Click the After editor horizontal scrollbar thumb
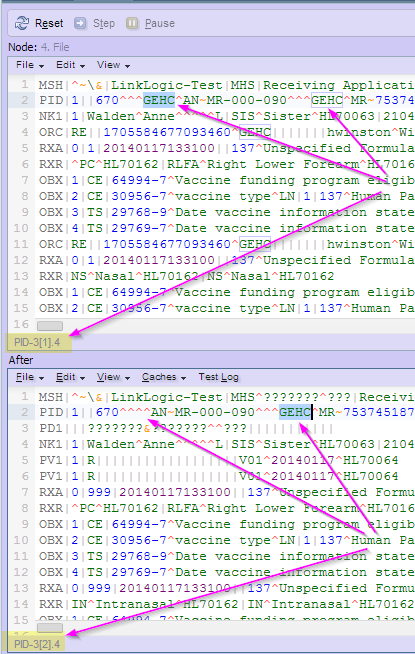415x654 pixels. tap(50, 628)
